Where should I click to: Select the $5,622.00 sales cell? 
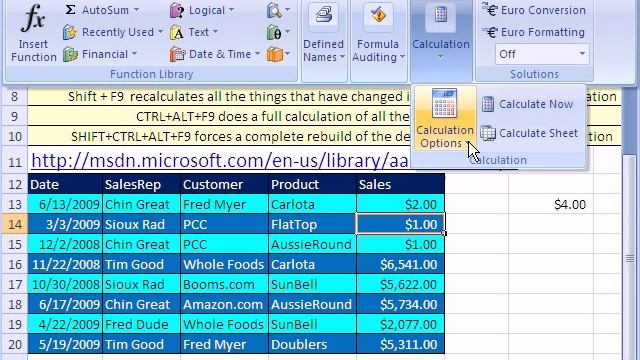401,284
